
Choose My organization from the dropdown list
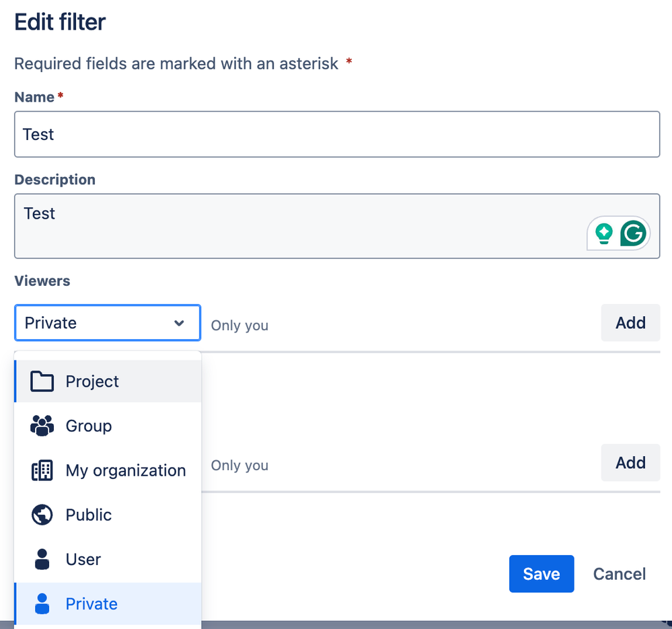pos(126,470)
